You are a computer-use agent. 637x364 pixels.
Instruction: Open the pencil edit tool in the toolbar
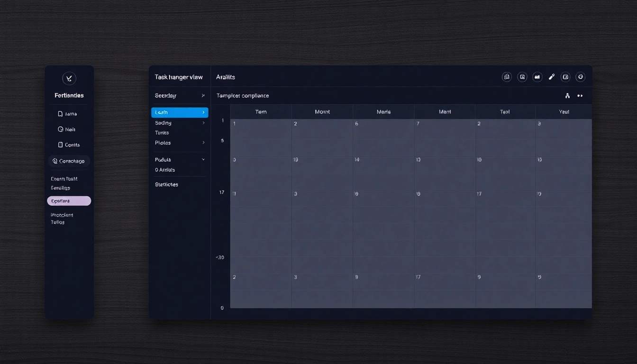[x=552, y=77]
